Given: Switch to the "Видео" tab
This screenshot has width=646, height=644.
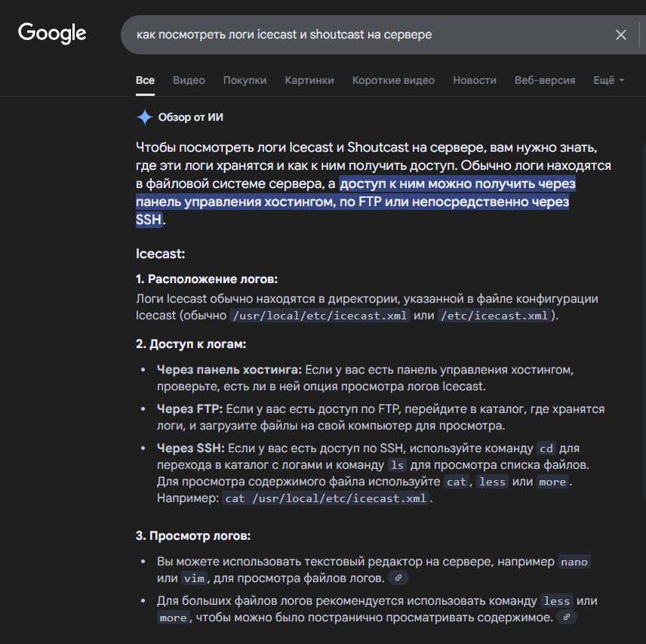Looking at the screenshot, I should [189, 80].
